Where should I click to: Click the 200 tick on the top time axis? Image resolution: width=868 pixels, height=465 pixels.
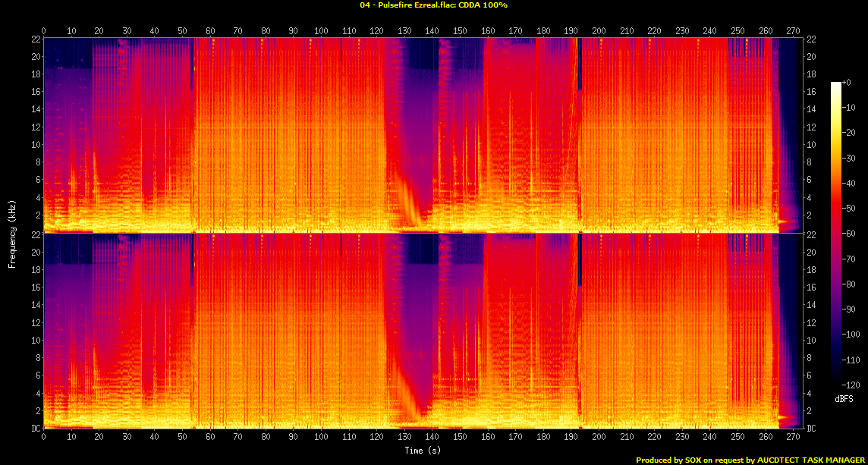click(x=599, y=31)
